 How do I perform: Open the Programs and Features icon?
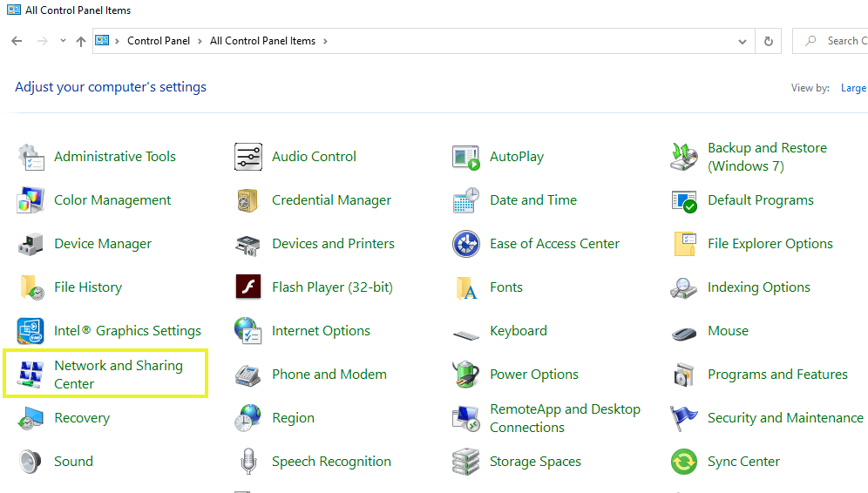click(x=683, y=375)
